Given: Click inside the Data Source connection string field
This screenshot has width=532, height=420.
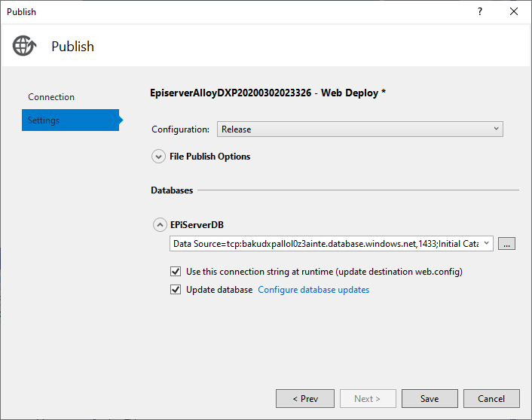Looking at the screenshot, I should 324,243.
